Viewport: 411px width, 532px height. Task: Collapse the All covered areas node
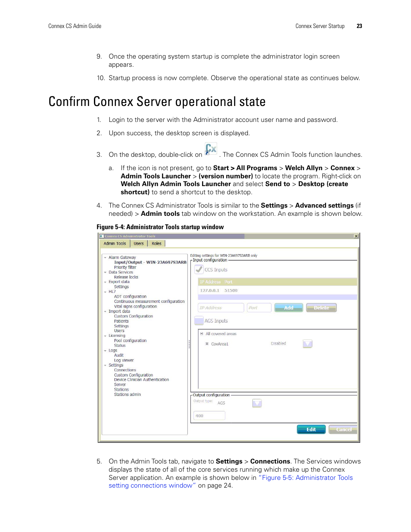tap(201, 334)
